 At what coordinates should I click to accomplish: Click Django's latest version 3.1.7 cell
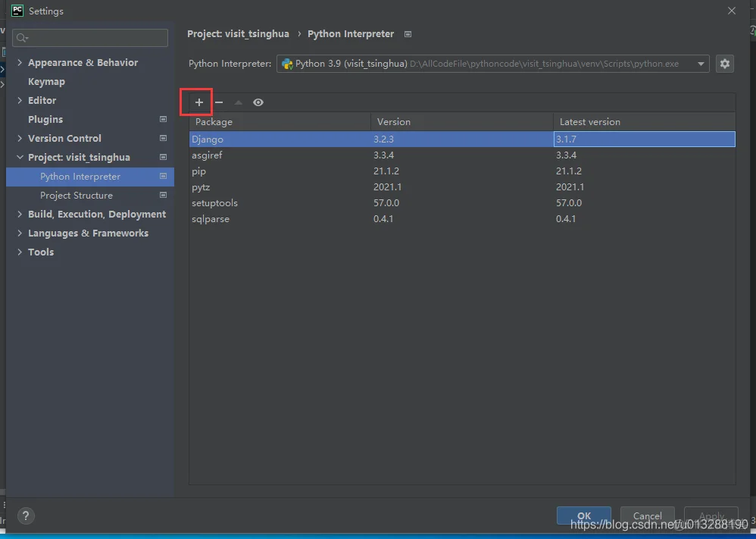tap(644, 139)
